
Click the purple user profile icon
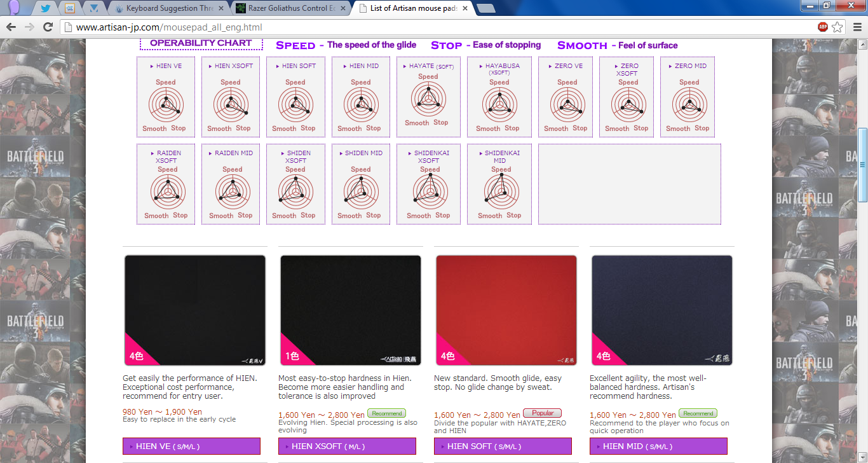14,8
